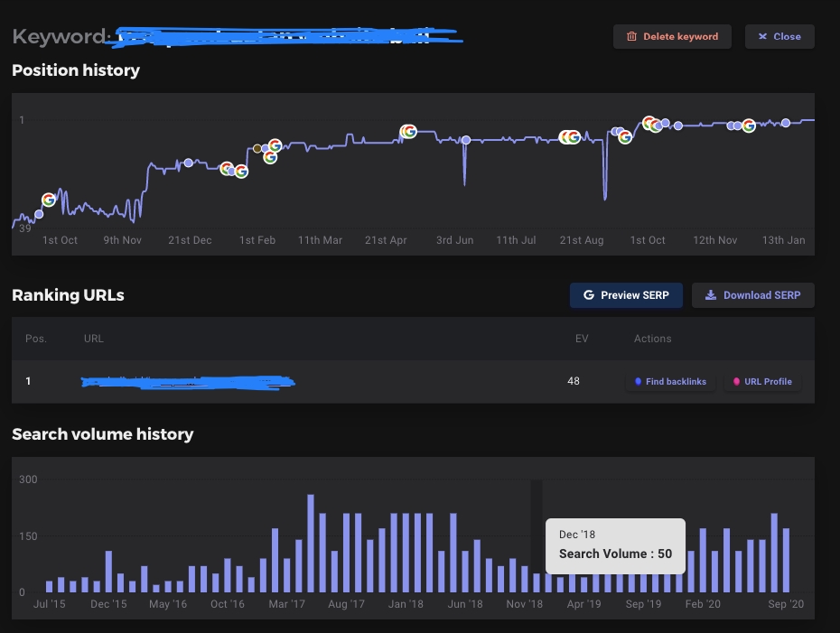The height and width of the screenshot is (633, 840).
Task: Click the '21st Aug' axis label
Action: point(582,240)
